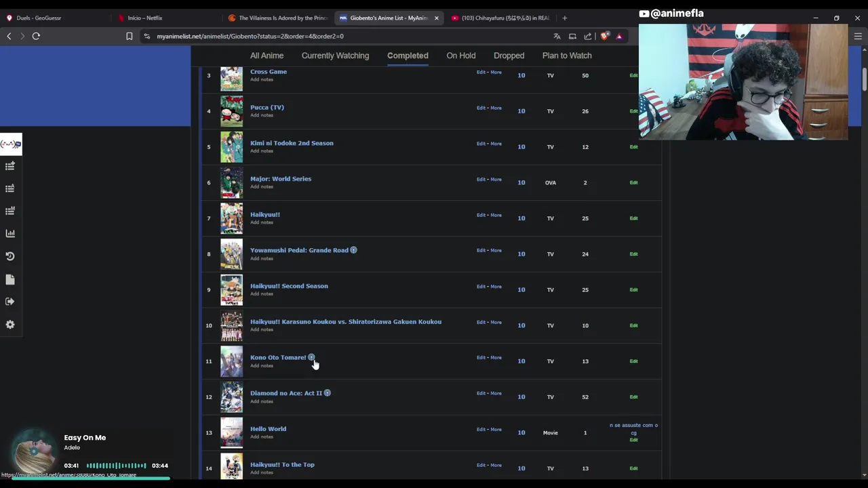Open the anime list icon in sidebar
The width and height of the screenshot is (868, 488).
coord(10,188)
